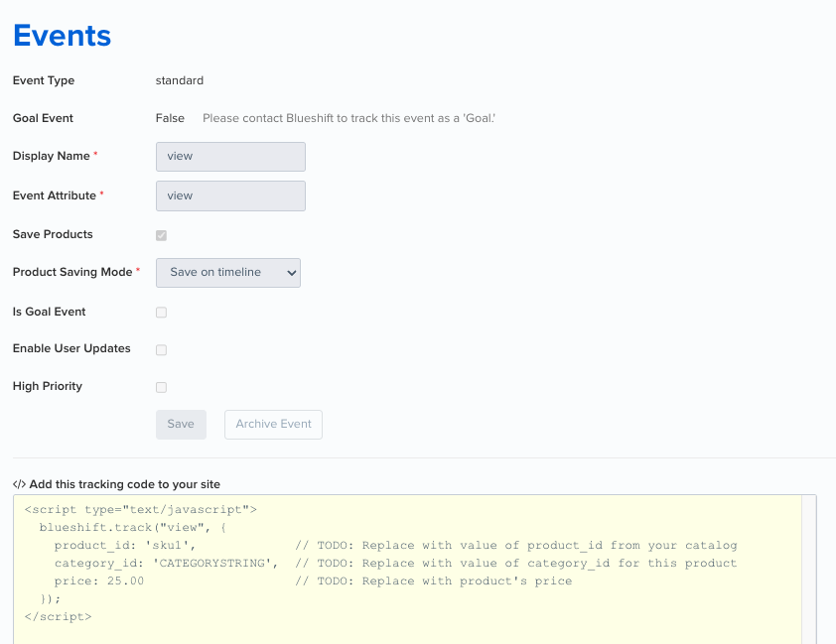This screenshot has height=644, width=836.
Task: Click the Events page heading
Action: [62, 36]
